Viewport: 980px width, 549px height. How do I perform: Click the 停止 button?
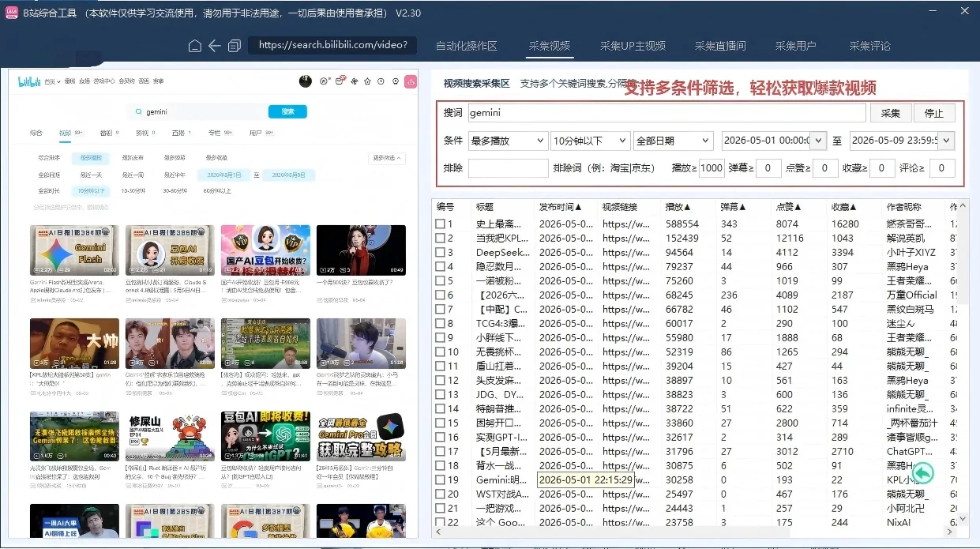934,113
